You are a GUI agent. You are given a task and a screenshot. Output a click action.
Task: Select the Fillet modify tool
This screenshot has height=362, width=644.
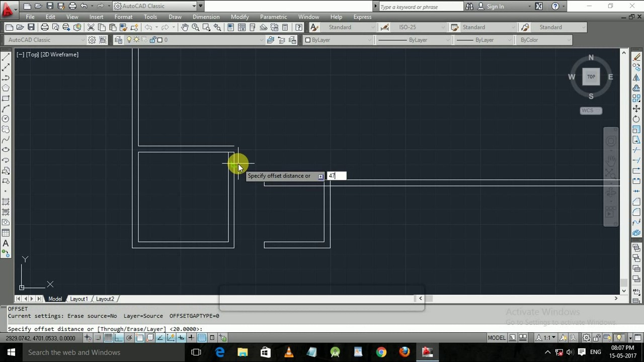[x=636, y=212]
